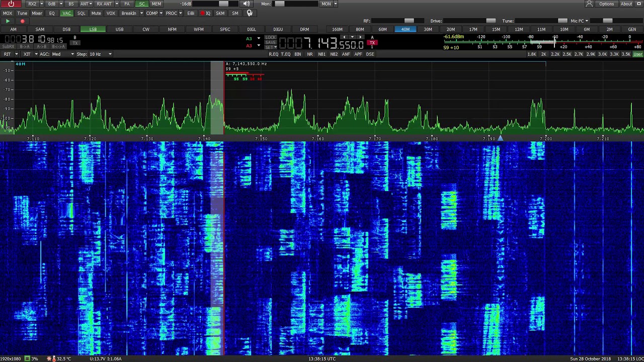Toggle the SC sound card button
This screenshot has height=362, width=644.
tap(142, 4)
